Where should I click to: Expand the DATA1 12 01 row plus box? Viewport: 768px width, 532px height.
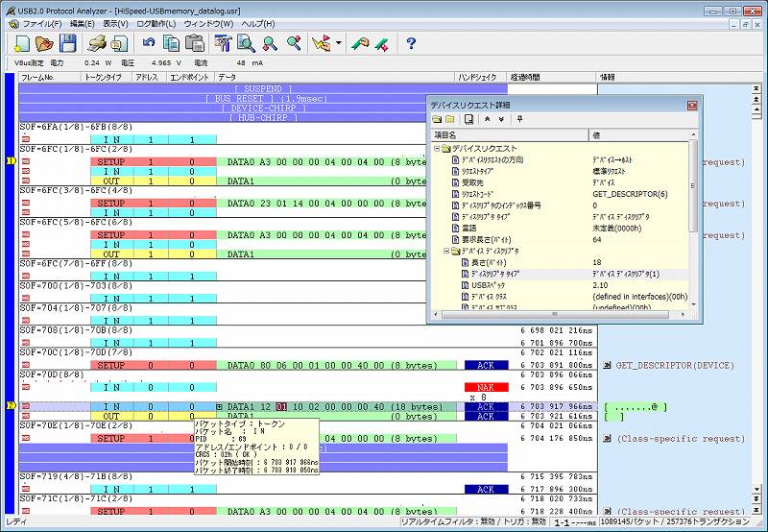coord(219,406)
